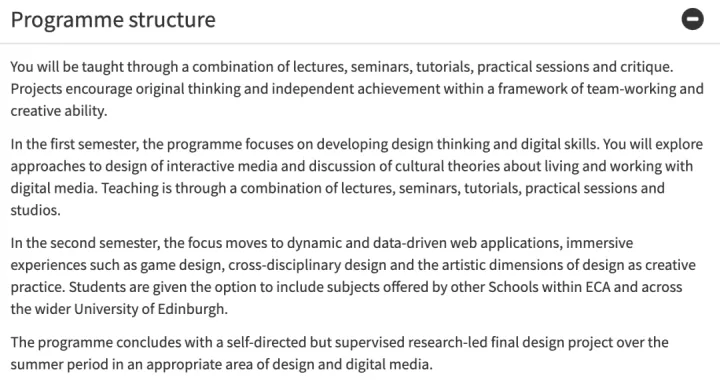This screenshot has height=384, width=720.
Task: Collapse the Programme structure section using the minus icon
Action: pyautogui.click(x=692, y=19)
